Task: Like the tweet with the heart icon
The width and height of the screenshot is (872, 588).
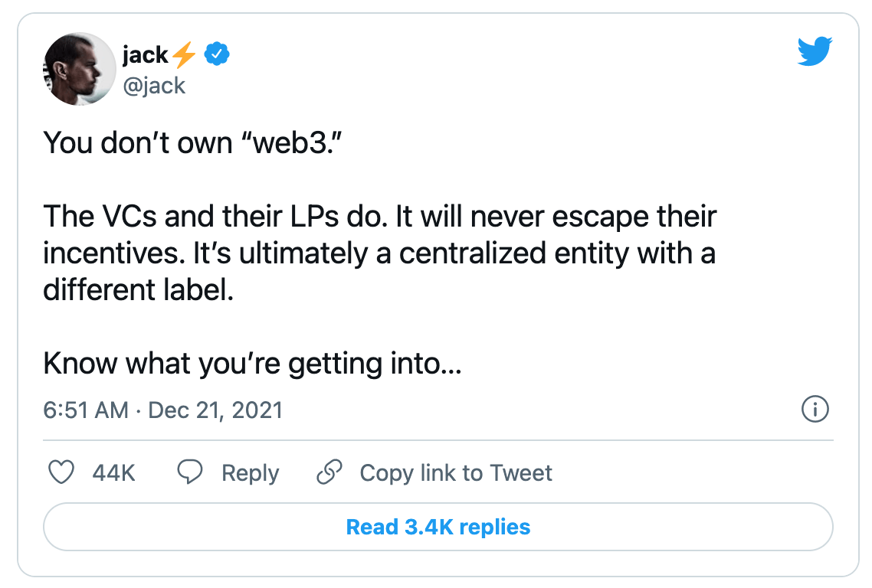Action: pyautogui.click(x=61, y=473)
